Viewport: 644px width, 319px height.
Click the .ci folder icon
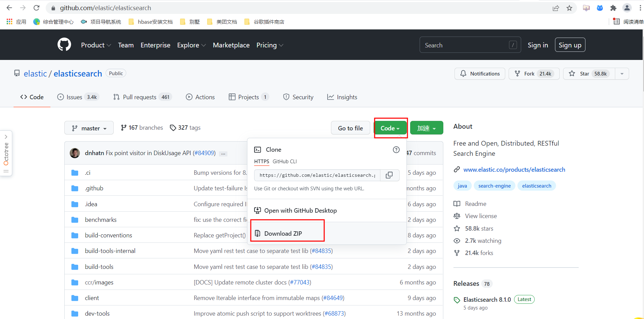coord(75,173)
